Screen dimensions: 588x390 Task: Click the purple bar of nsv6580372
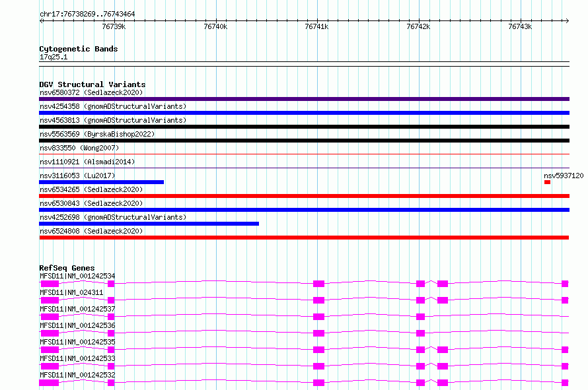[304, 99]
